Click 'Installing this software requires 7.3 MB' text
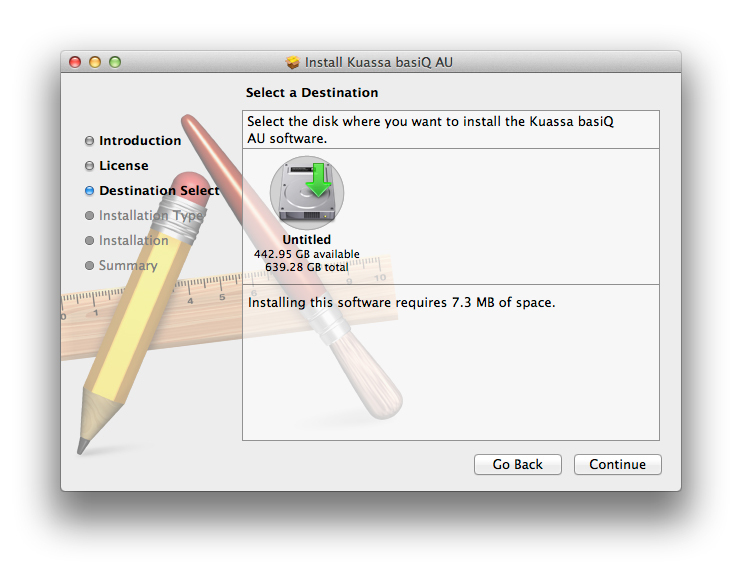Screen dimensions: 744x564 [401, 303]
